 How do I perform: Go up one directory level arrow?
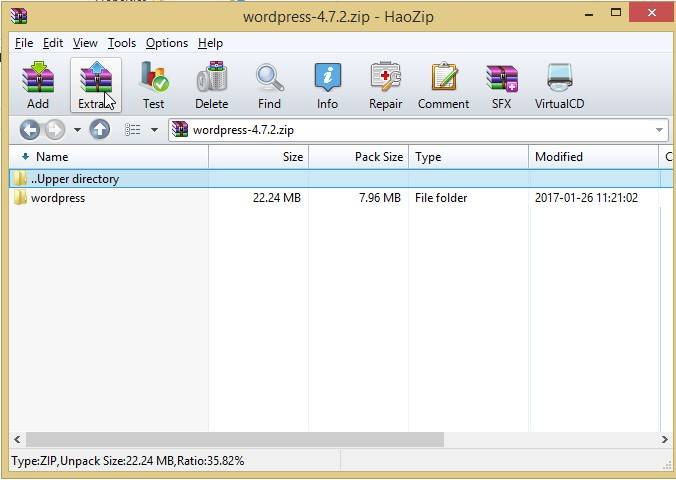pos(100,130)
